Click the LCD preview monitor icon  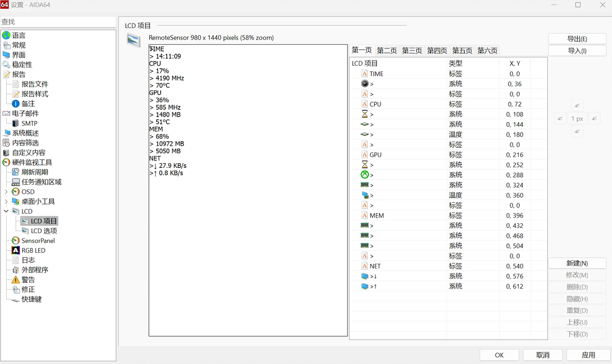click(x=133, y=40)
